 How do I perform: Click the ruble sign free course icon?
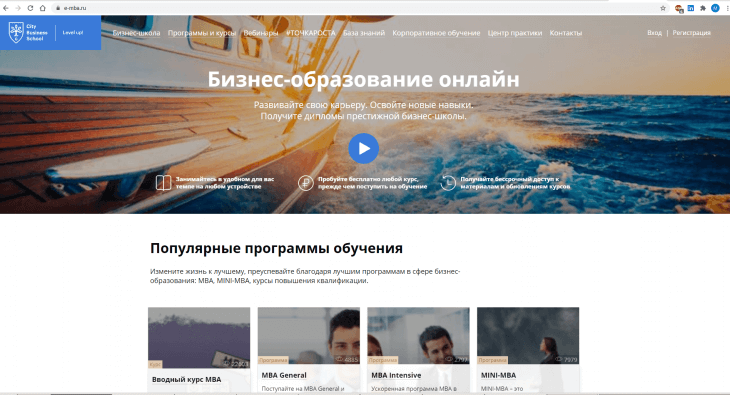tap(306, 183)
